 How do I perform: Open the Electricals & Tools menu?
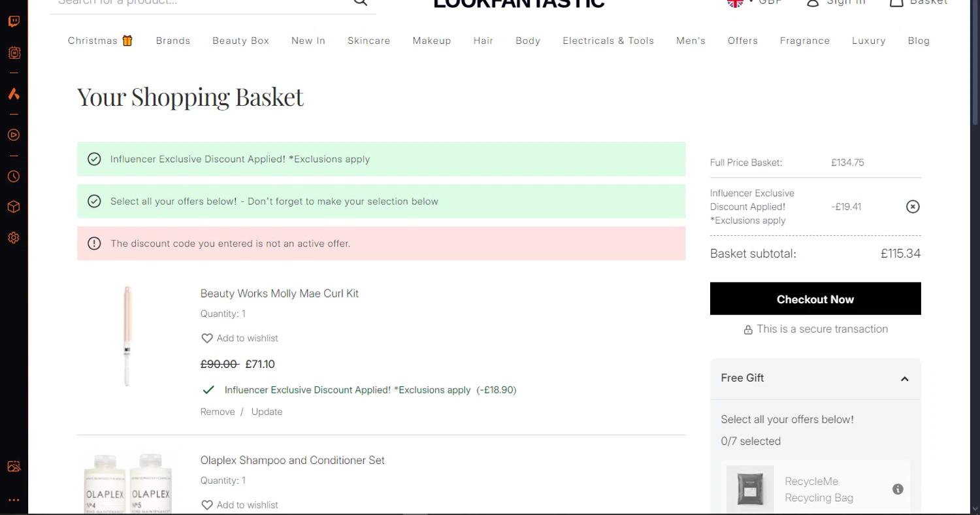[x=608, y=41]
